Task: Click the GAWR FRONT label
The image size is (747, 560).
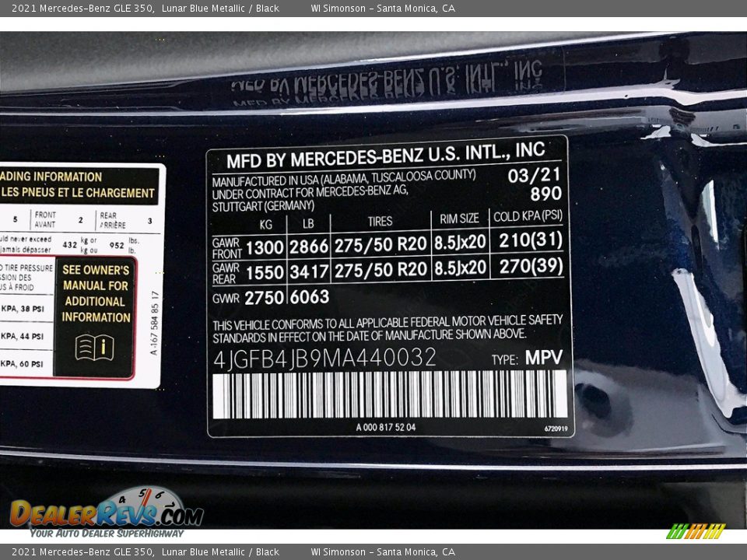Action: (x=226, y=248)
